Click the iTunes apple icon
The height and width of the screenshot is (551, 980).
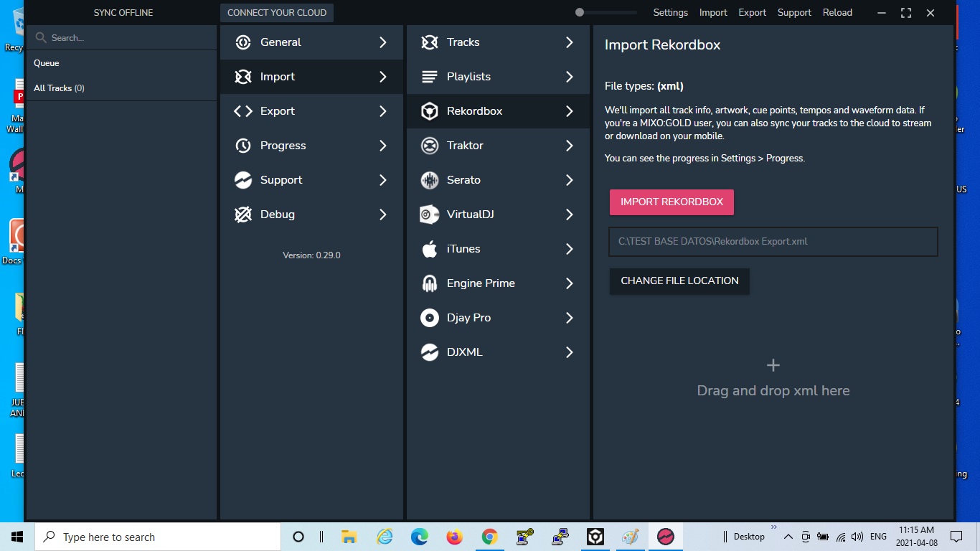coord(429,249)
